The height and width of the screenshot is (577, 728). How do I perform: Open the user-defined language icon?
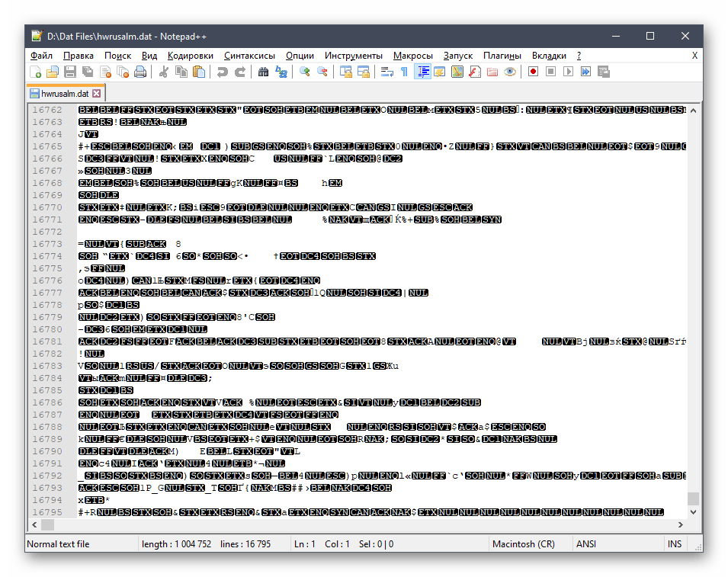click(440, 72)
